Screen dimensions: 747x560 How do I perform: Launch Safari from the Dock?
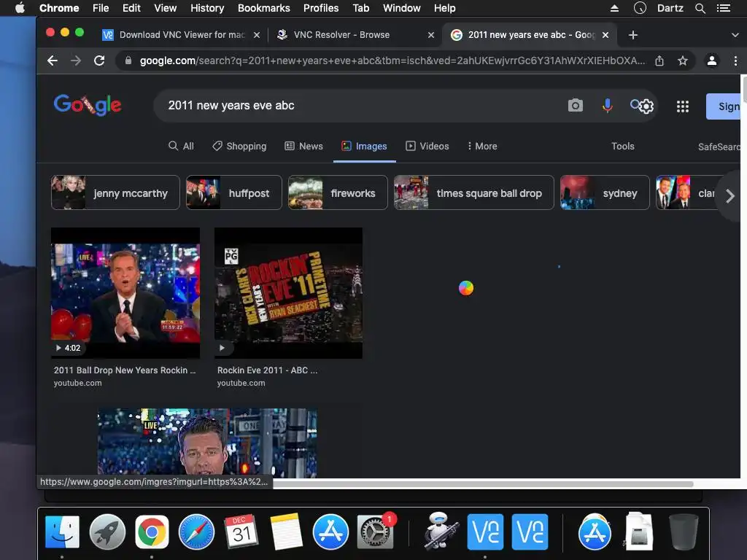tap(196, 532)
